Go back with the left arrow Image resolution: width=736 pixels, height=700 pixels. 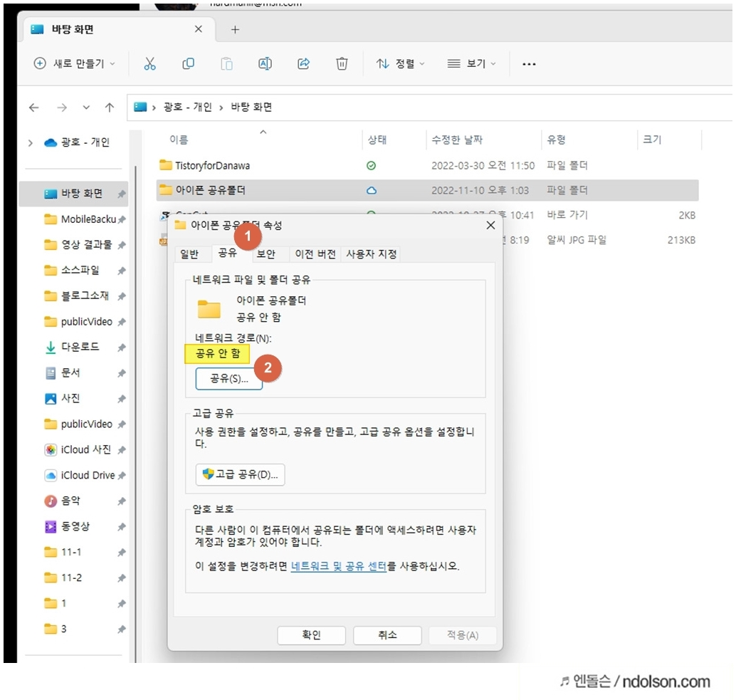point(33,108)
